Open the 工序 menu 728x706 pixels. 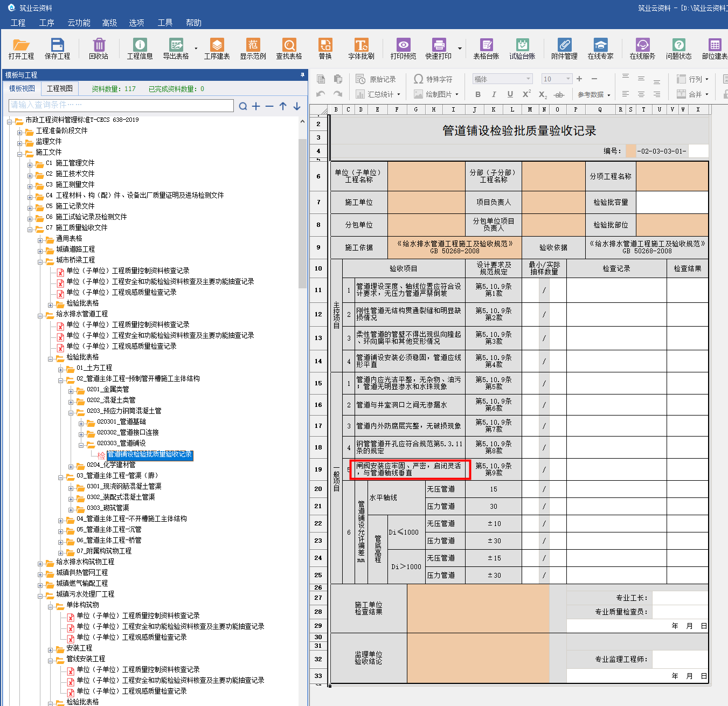click(x=47, y=23)
